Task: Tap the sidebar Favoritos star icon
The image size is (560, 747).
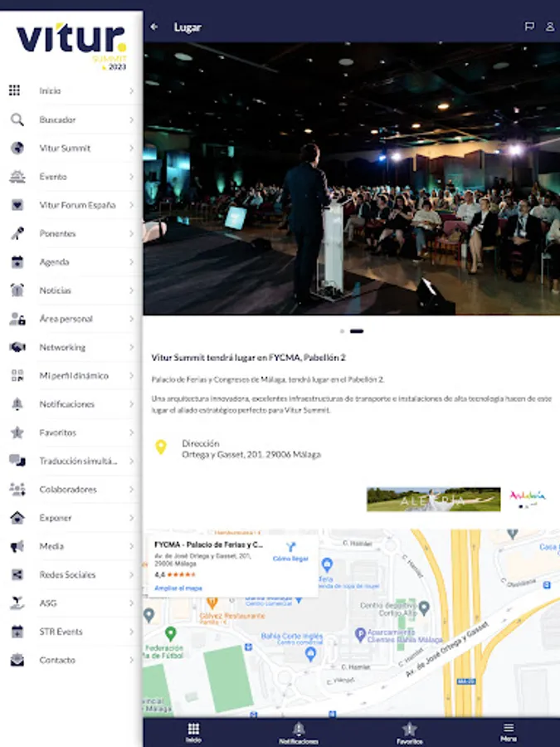Action: point(17,432)
